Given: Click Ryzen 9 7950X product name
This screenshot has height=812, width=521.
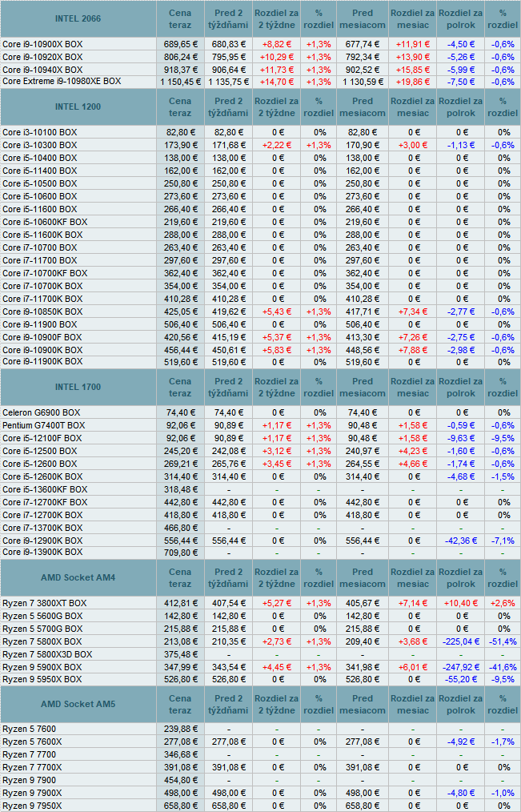Looking at the screenshot, I should click(x=31, y=806).
